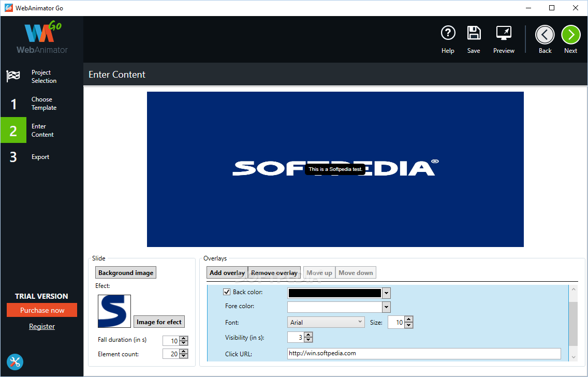Click the Save floppy disk icon
Viewport: 588px width, 377px height.
point(474,33)
